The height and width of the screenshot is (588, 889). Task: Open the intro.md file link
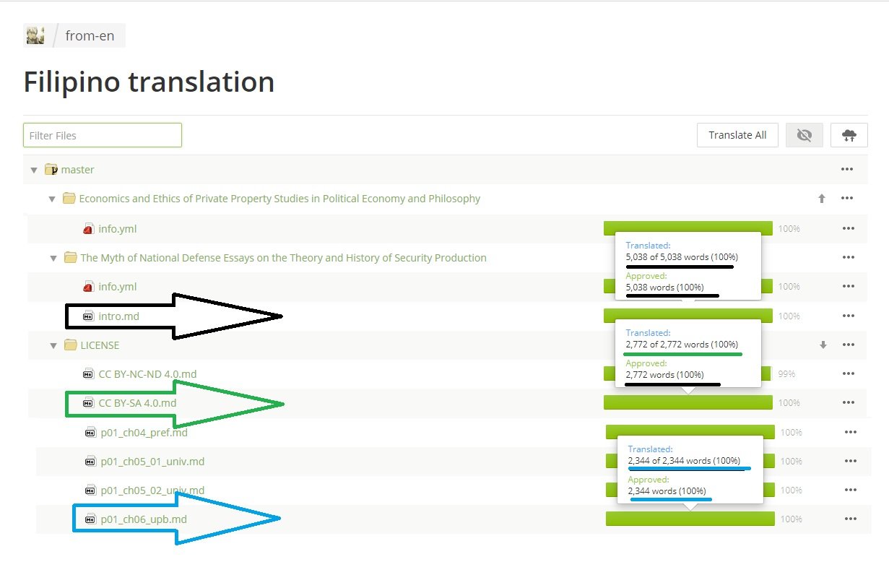(x=118, y=316)
